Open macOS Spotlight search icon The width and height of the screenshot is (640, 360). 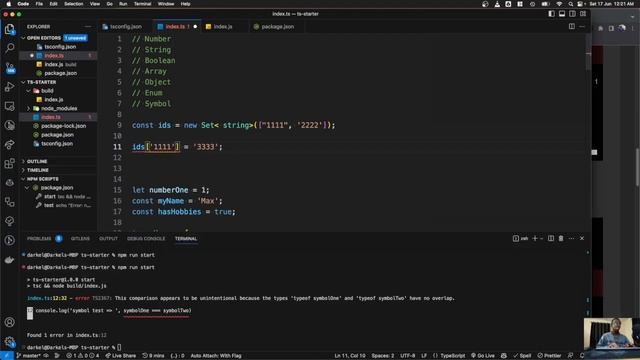[x=570, y=4]
